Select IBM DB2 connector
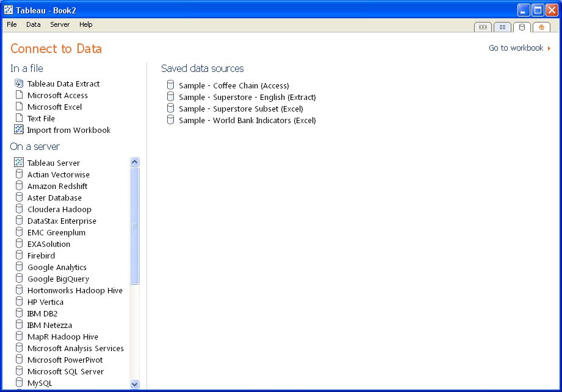The width and height of the screenshot is (562, 392). (42, 313)
